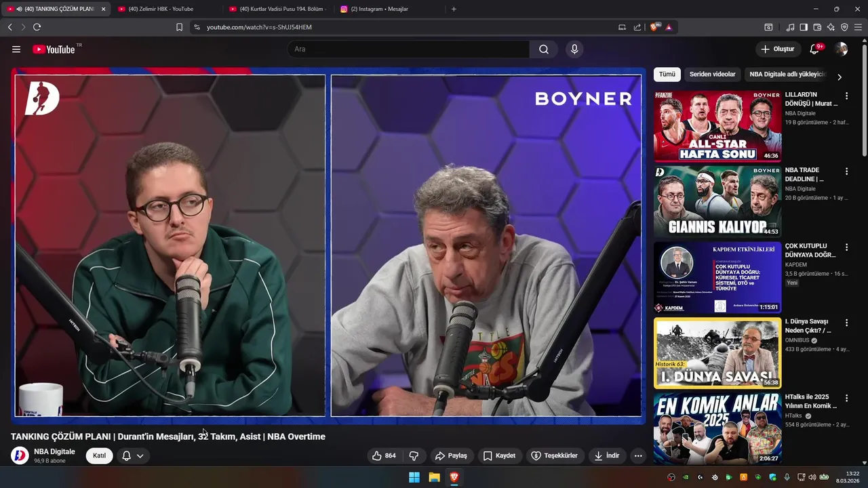Open options for LILLARD'IN DÖNÜŞÜ video
868x488 pixels.
pyautogui.click(x=846, y=96)
